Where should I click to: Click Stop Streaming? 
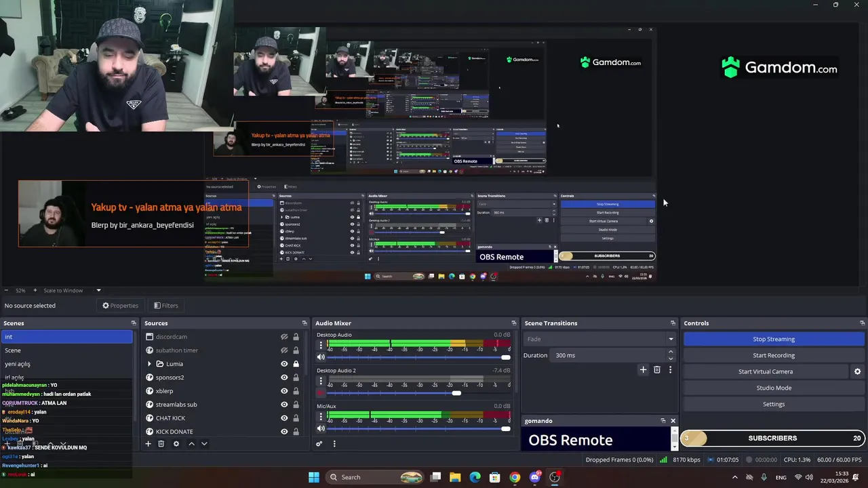click(774, 339)
